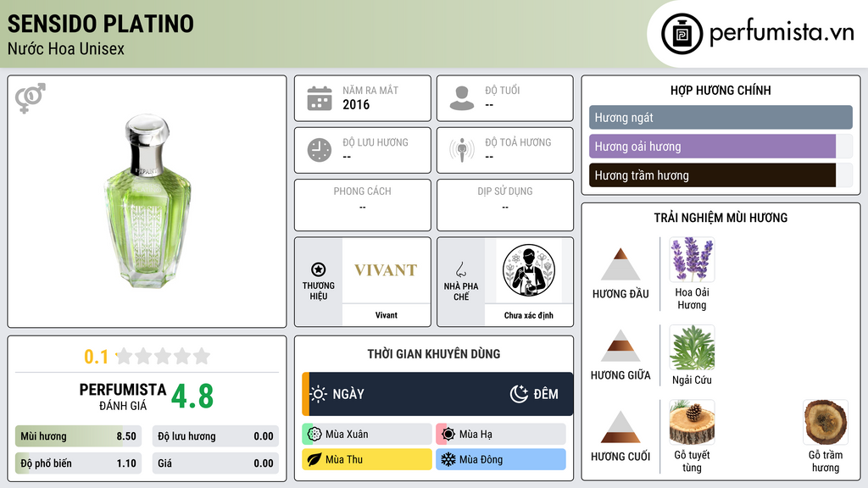This screenshot has width=868, height=488.
Task: Click the Nước Hoa Unisex subtitle
Action: coord(66,48)
